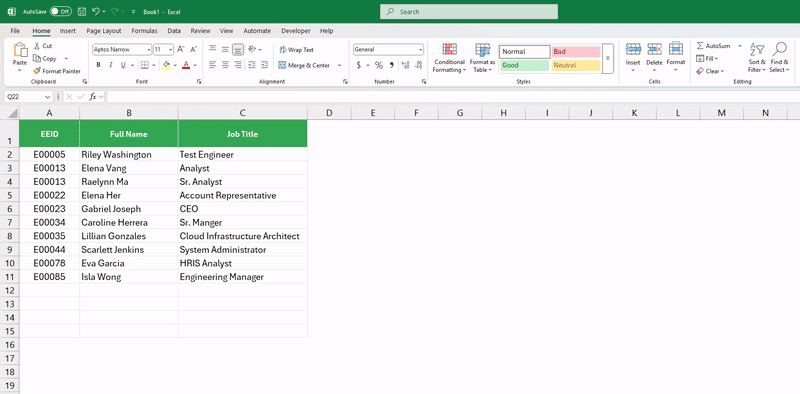Undo the last action
Viewport: 800px width, 394px height.
pyautogui.click(x=95, y=11)
